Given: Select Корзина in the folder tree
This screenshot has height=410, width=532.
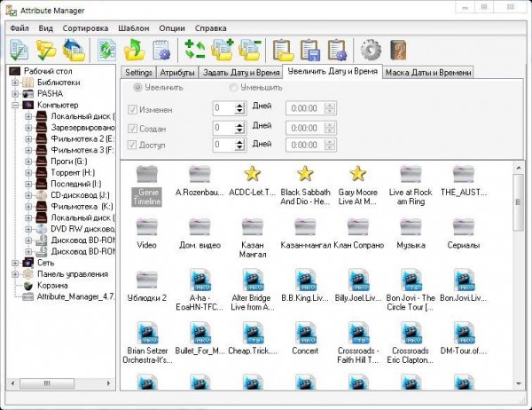Looking at the screenshot, I should (52, 286).
